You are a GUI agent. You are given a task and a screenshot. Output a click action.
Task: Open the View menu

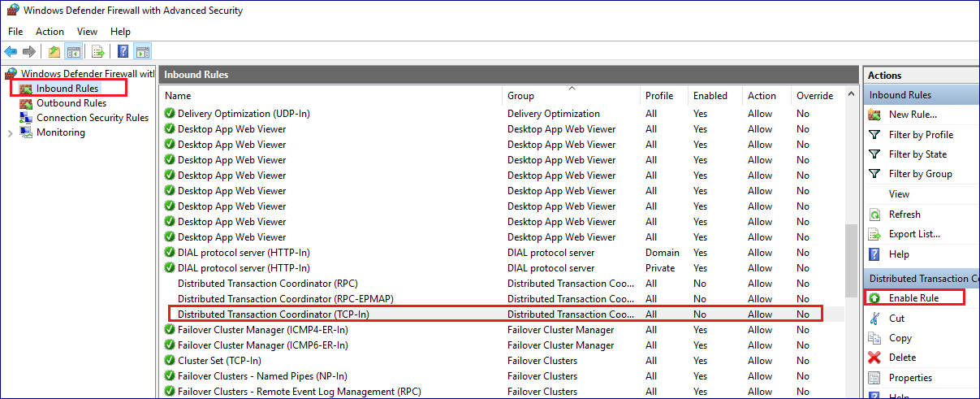click(x=87, y=32)
